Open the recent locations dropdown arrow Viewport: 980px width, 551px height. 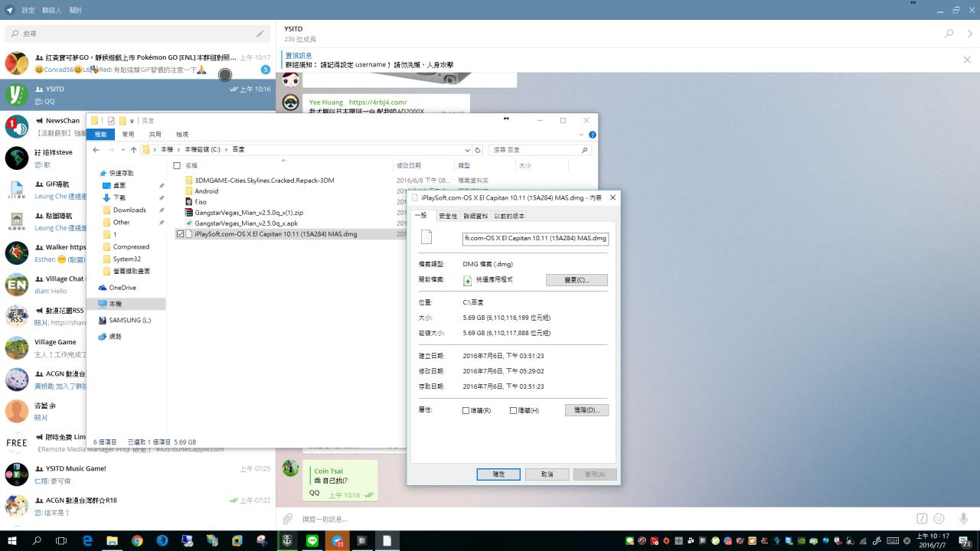click(x=122, y=150)
